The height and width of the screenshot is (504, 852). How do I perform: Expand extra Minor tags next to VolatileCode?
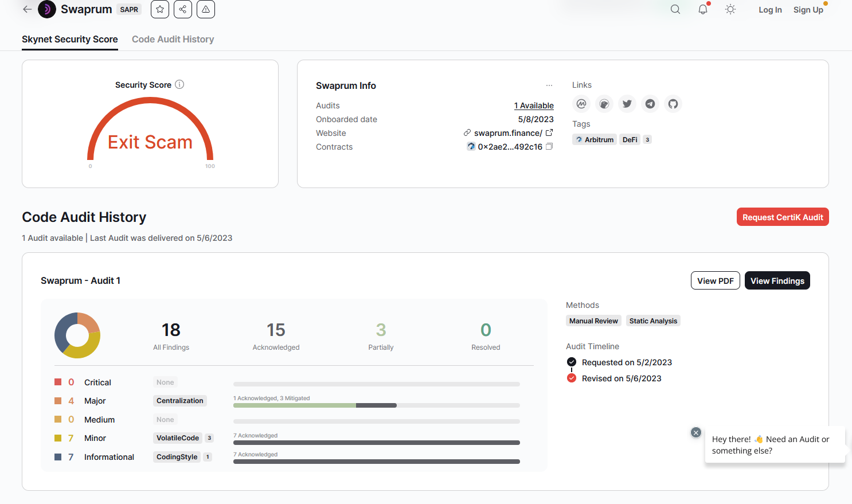(x=209, y=438)
